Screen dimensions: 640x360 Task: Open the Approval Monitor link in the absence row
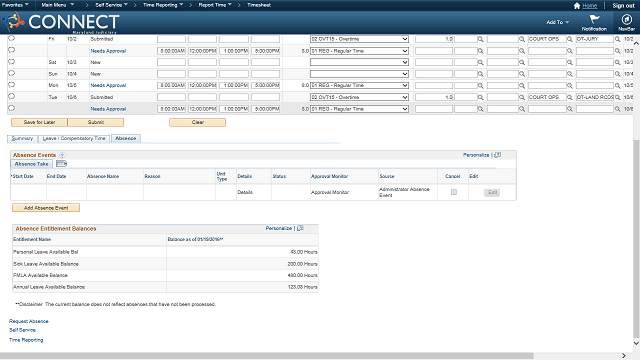coord(330,192)
